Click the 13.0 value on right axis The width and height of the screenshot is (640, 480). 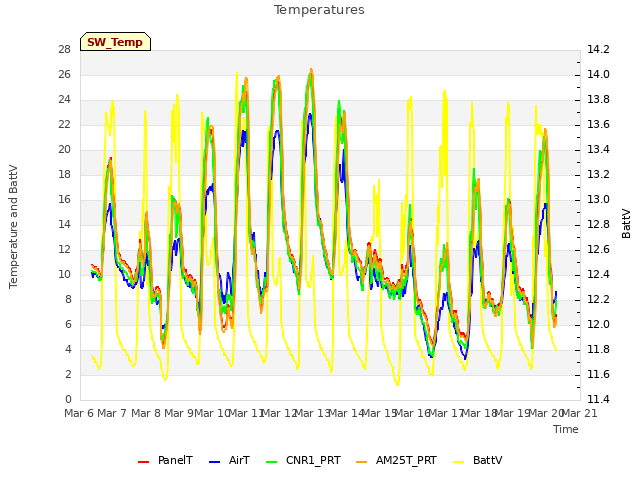tap(598, 200)
